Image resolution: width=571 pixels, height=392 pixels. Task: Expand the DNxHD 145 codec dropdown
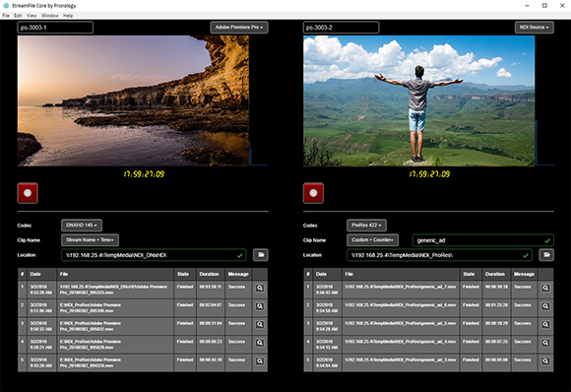coord(82,226)
